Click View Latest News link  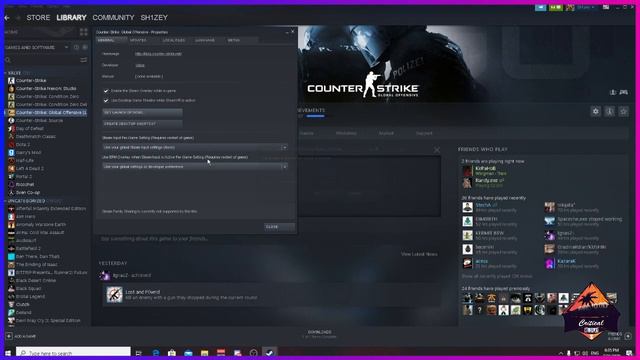coord(419,254)
